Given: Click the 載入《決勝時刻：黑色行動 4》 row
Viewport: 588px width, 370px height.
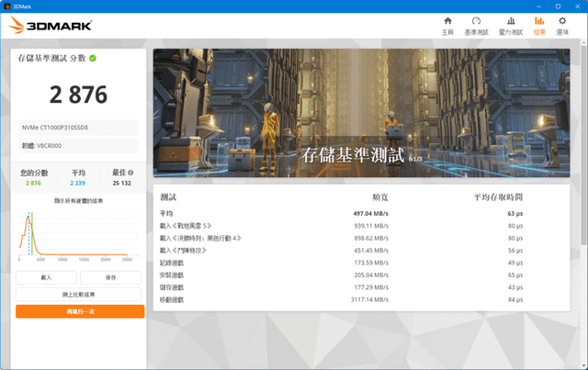Looking at the screenshot, I should tap(341, 238).
